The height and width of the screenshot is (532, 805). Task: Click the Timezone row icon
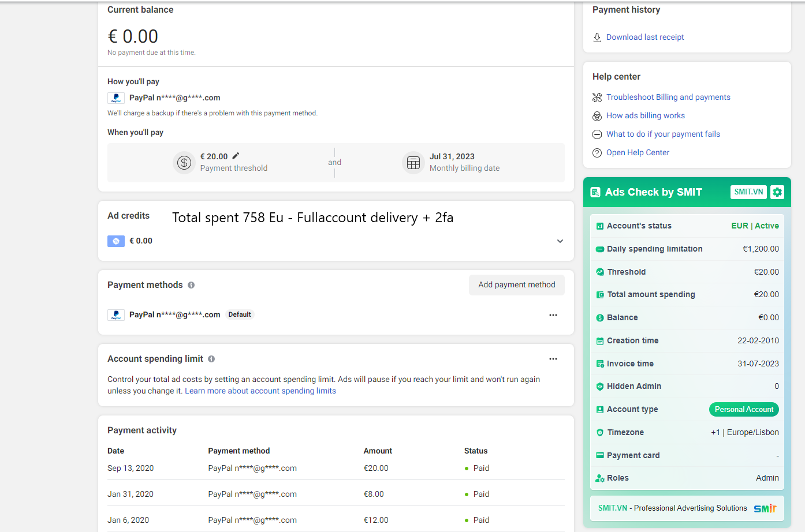point(600,433)
